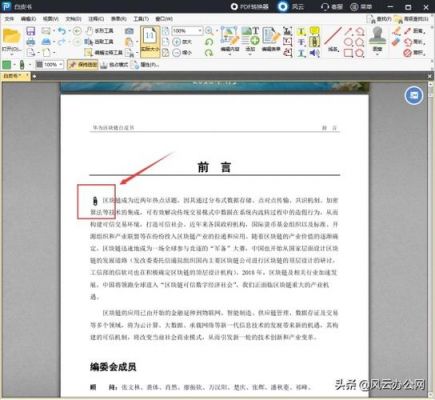The height and width of the screenshot is (400, 435).
Task: Select the strikeout text tool
Action: pyautogui.click(x=301, y=42)
